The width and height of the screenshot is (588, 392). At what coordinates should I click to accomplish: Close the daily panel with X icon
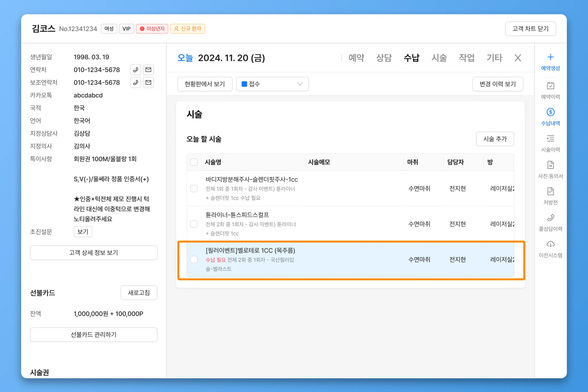pyautogui.click(x=518, y=58)
